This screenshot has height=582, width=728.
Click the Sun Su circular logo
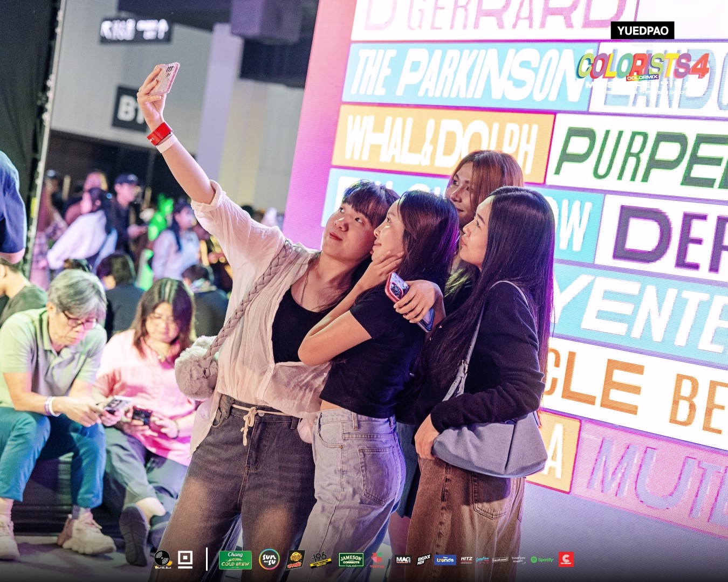[269, 559]
